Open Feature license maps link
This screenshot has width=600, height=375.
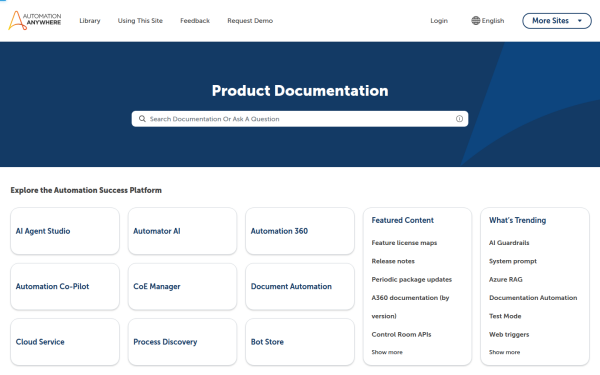[404, 243]
